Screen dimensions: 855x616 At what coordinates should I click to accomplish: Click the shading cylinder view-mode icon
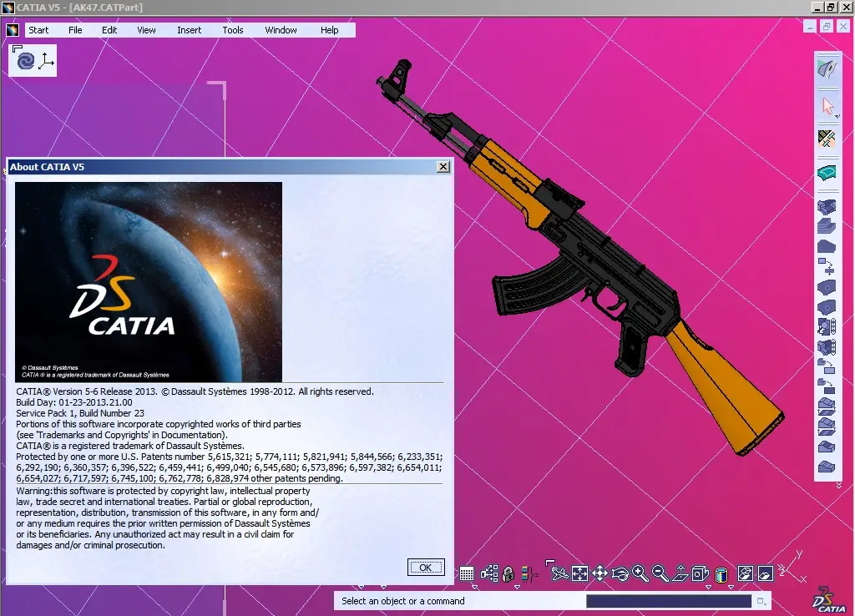pyautogui.click(x=721, y=574)
